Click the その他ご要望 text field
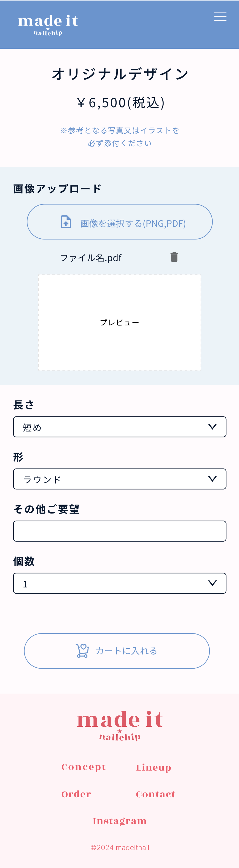239x868 pixels. (119, 531)
